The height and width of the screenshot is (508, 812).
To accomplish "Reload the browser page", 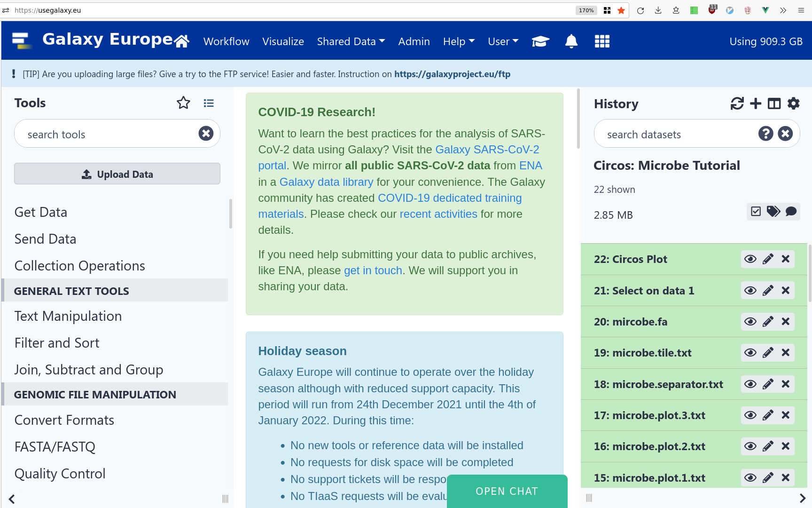I will pos(640,10).
